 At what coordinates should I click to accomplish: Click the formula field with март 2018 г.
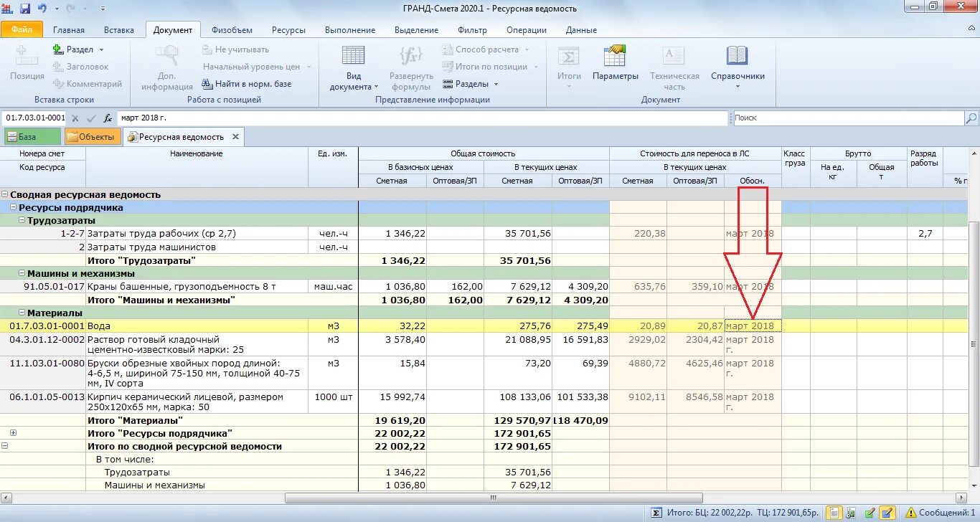(x=423, y=118)
